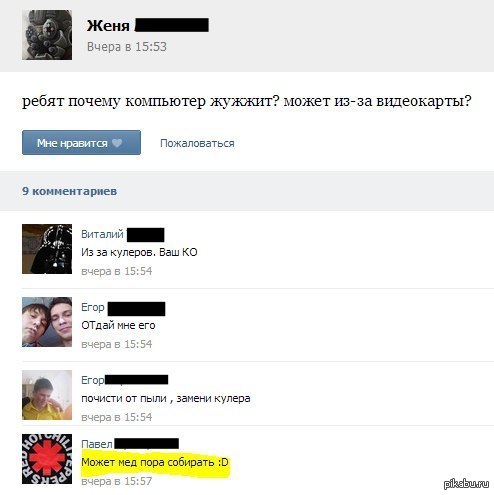Open avatar of Егор with two guys
This screenshot has height=495, width=494.
click(47, 322)
